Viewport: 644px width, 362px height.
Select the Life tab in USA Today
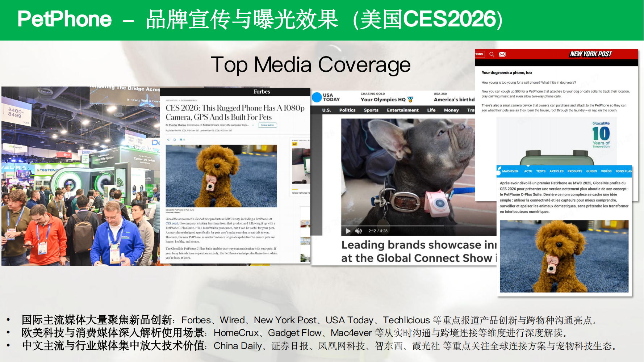[431, 110]
